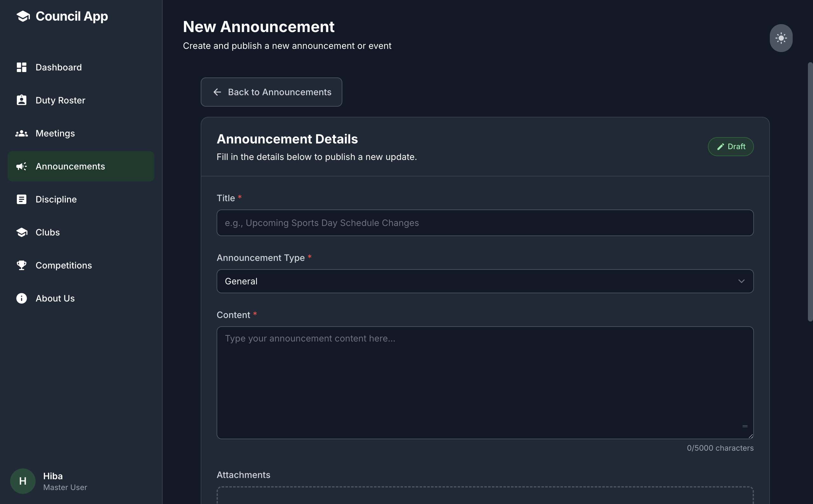Image resolution: width=813 pixels, height=504 pixels.
Task: Click the Hiba user avatar
Action: pyautogui.click(x=23, y=481)
